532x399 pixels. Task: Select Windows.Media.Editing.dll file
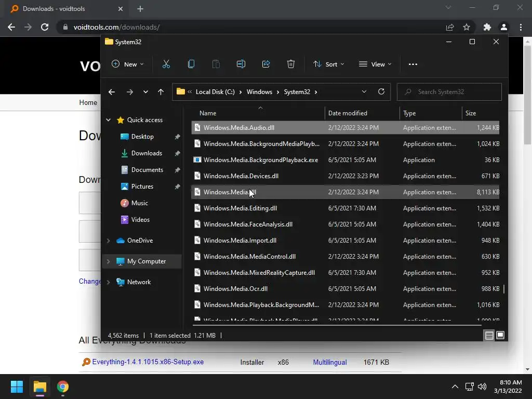point(345,208)
